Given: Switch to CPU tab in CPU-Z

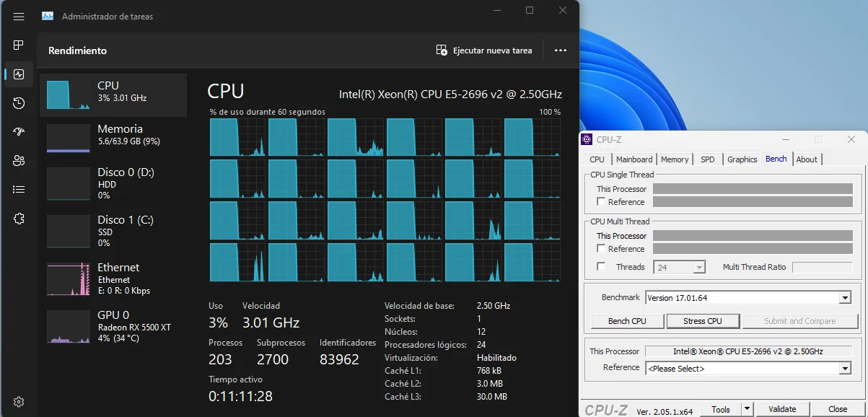Looking at the screenshot, I should pyautogui.click(x=597, y=159).
